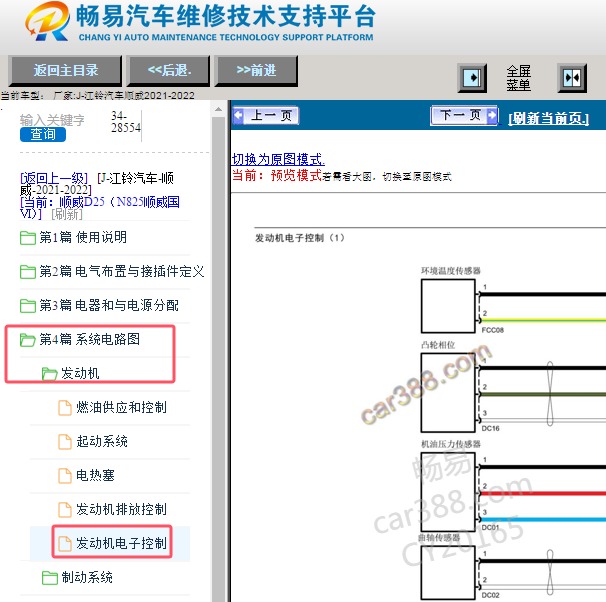The height and width of the screenshot is (602, 606).
Task: Open 燃油供应和控制 document
Action: pos(121,407)
